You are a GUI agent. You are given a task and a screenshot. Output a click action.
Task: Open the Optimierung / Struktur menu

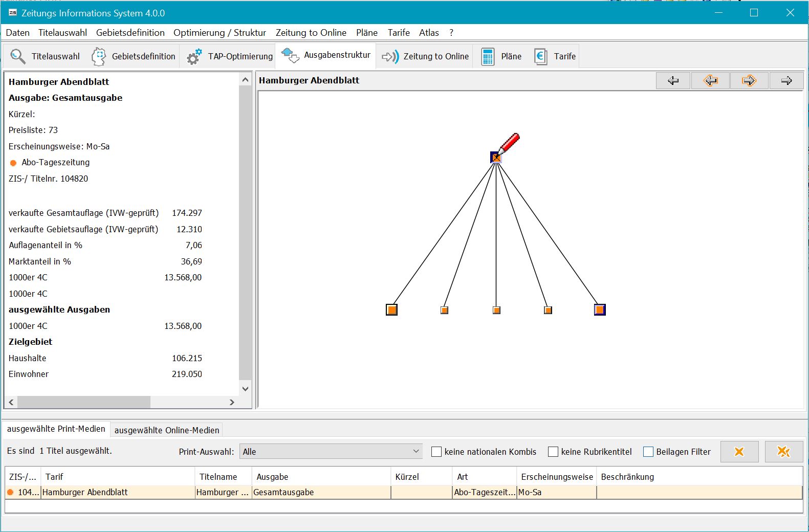220,33
